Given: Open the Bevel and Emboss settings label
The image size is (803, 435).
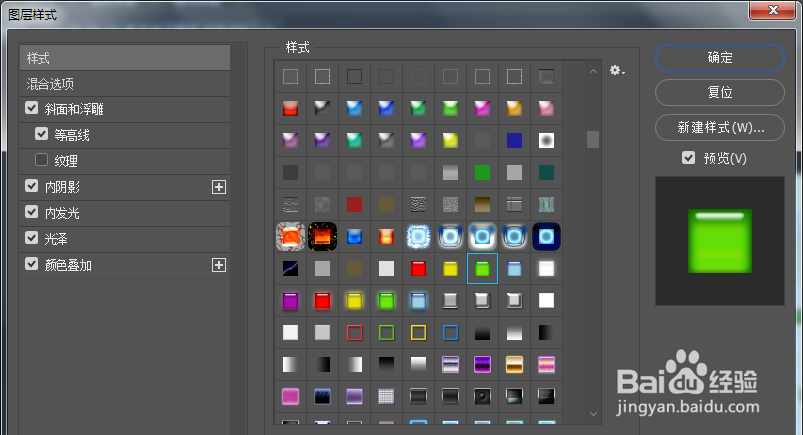Looking at the screenshot, I should pos(74,109).
